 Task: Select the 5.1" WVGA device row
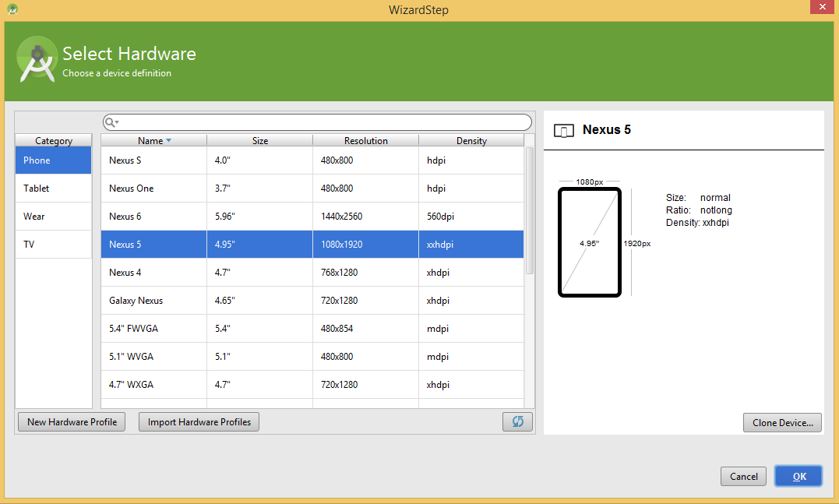(x=312, y=356)
